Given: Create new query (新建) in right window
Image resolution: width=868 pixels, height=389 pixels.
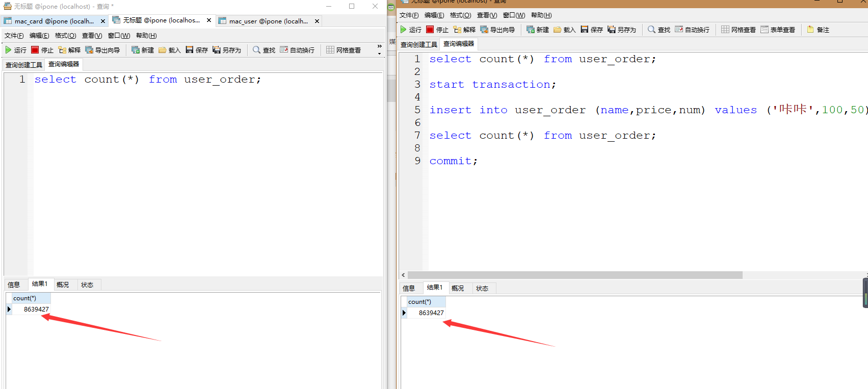Looking at the screenshot, I should 538,30.
